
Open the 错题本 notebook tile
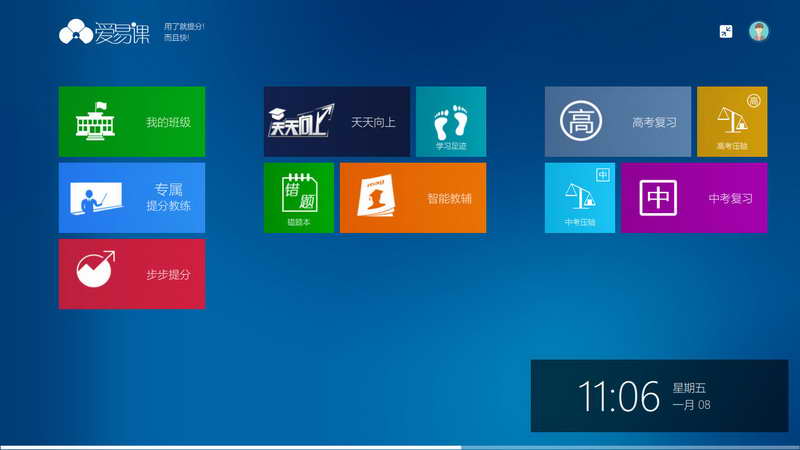(x=299, y=198)
